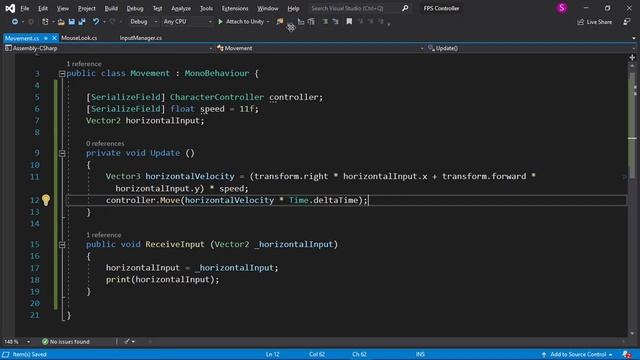Open the code cleanup brush icon

[x=127, y=342]
